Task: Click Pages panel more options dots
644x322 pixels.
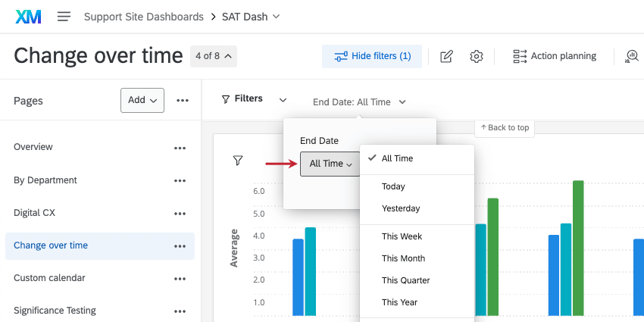Action: [x=183, y=100]
